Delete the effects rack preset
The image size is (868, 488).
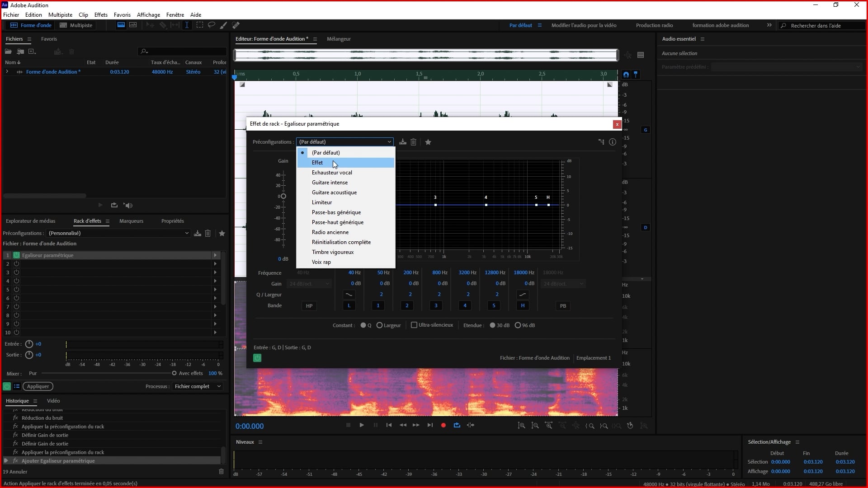208,233
